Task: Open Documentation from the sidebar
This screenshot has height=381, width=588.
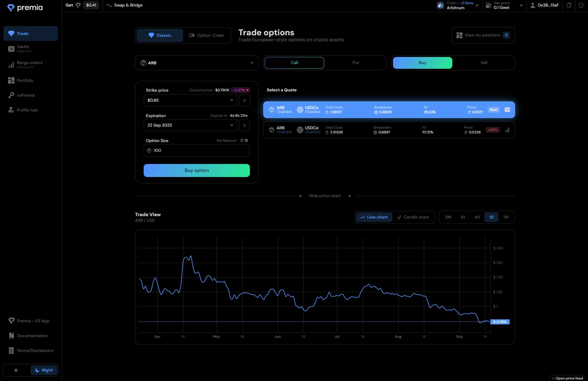Action: click(x=32, y=336)
